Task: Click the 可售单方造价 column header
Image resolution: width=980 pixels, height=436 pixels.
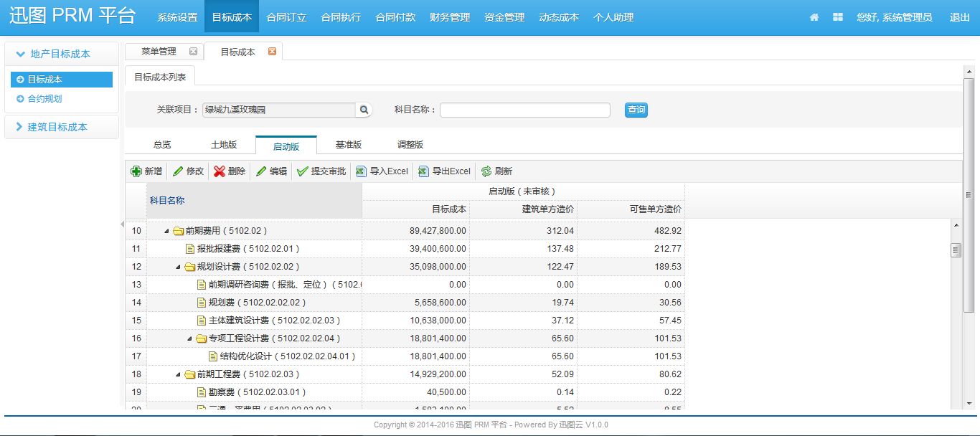Action: (631, 209)
